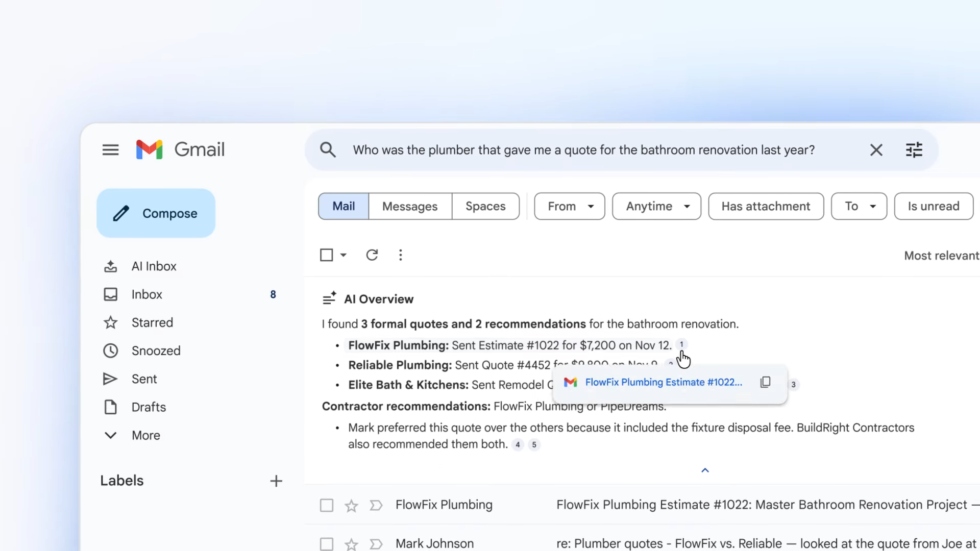Screen dimensions: 980x551
Task: Switch to the Spaces tab
Action: click(485, 206)
